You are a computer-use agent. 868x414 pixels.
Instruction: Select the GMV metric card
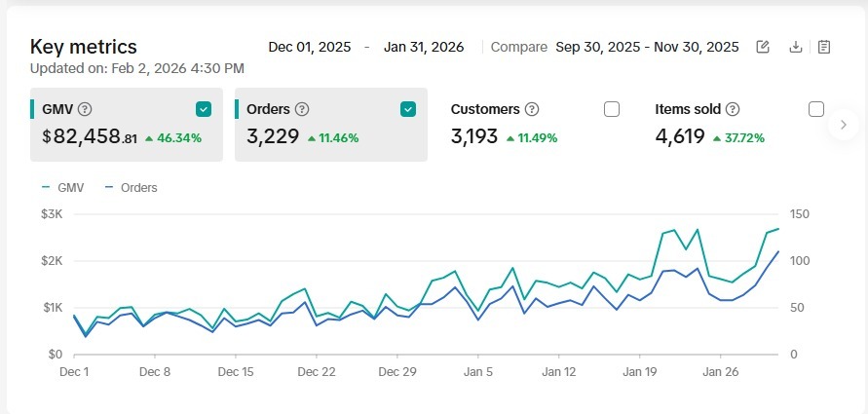127,136
